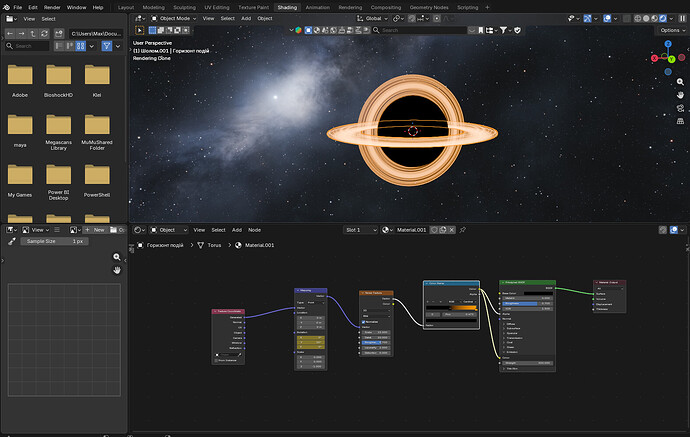Toggle the file browser filter
The image size is (690, 437).
point(106,46)
